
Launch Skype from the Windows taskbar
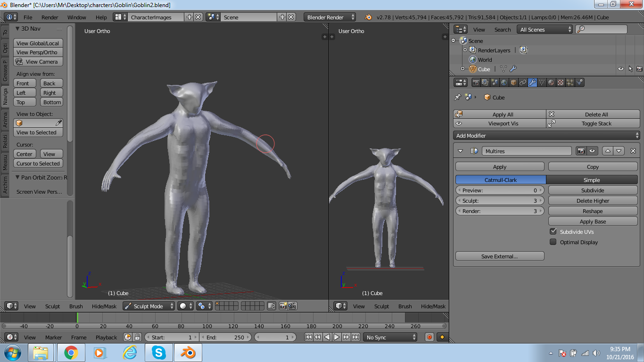click(159, 353)
